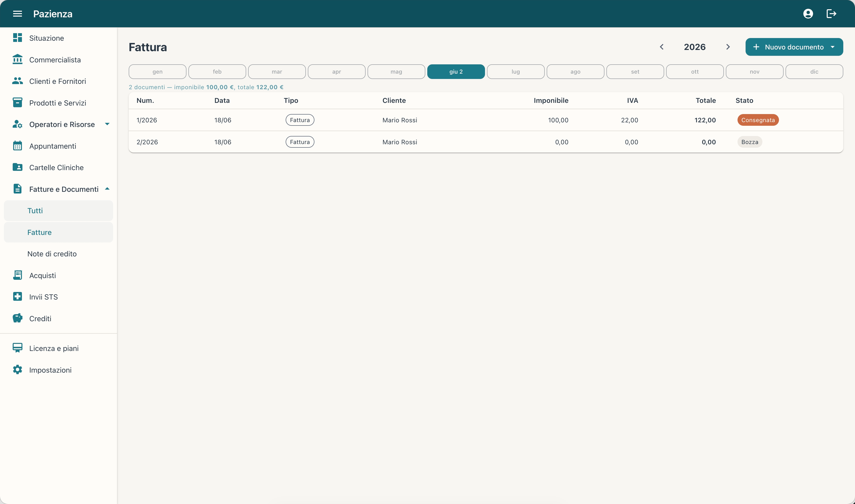Click Fattura type chip in row 1/2026
The width and height of the screenshot is (855, 504).
coord(300,120)
